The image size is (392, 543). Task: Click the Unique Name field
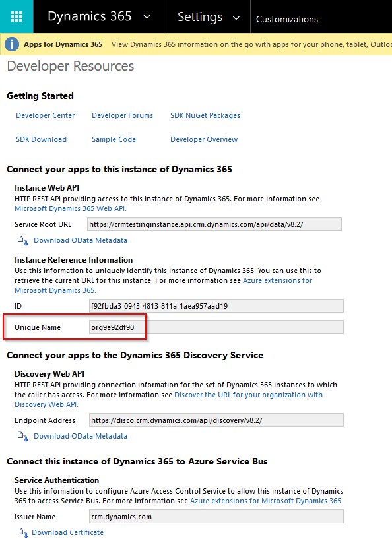(x=216, y=327)
